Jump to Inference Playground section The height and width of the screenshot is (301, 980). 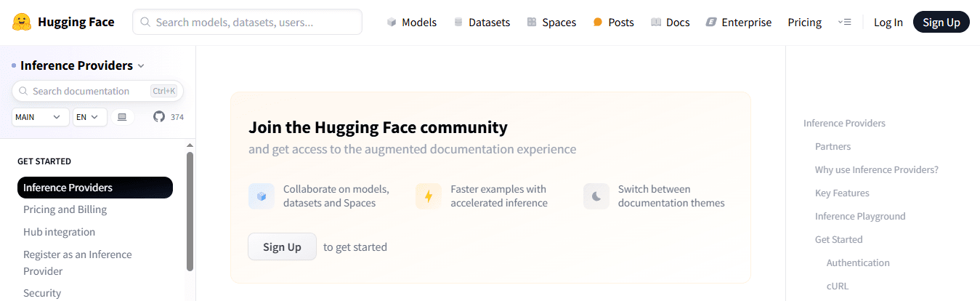[x=860, y=216]
